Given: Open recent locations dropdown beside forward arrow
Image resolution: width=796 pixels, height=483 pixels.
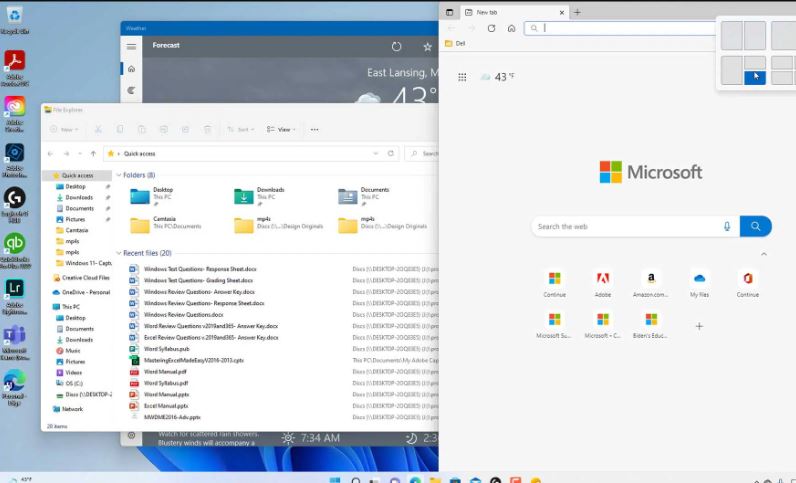Looking at the screenshot, I should tap(80, 153).
